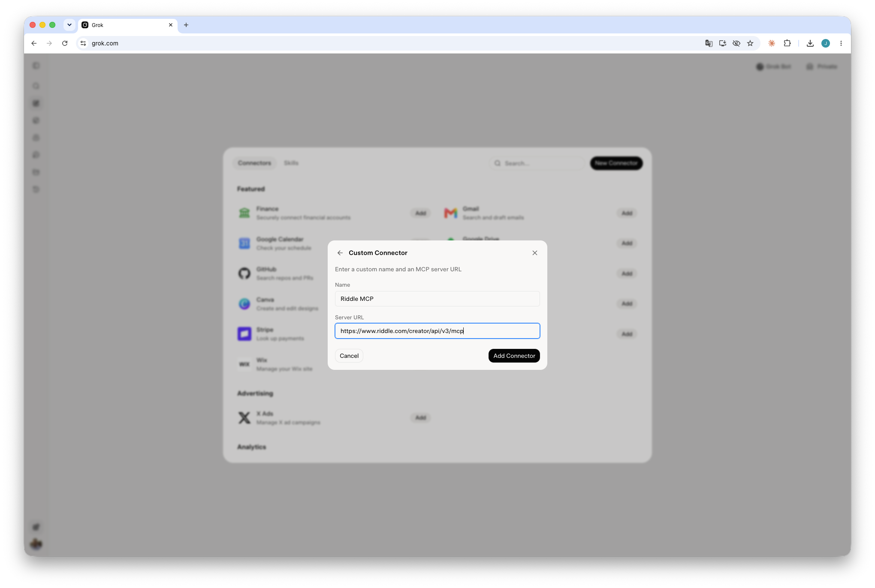Reload the grok.com page
The image size is (875, 588).
(x=65, y=43)
